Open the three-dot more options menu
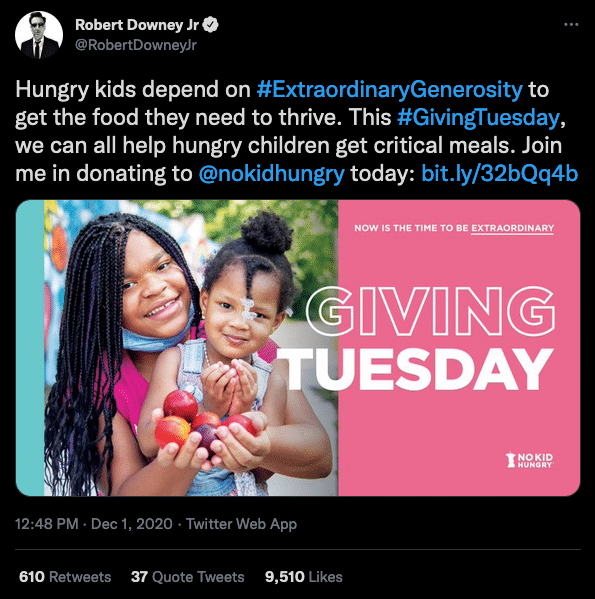 tap(571, 24)
